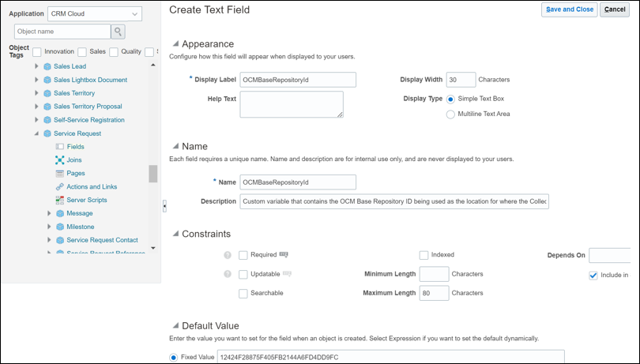Collapse the Appearance section
This screenshot has width=640, height=364.
175,44
